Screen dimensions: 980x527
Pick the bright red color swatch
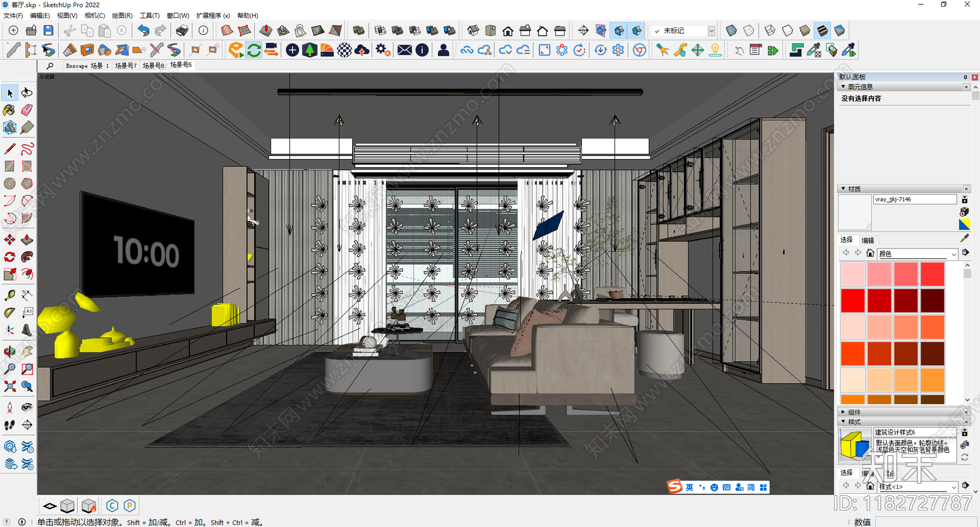853,301
